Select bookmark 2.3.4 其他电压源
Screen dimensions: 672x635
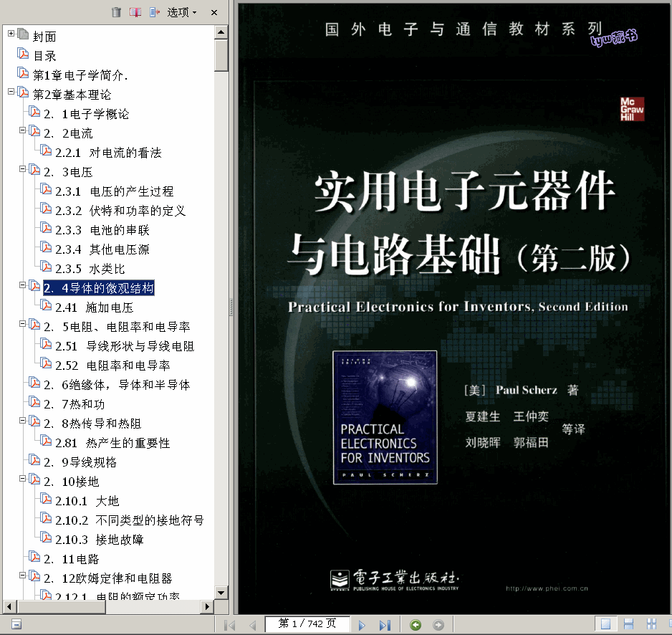click(102, 249)
